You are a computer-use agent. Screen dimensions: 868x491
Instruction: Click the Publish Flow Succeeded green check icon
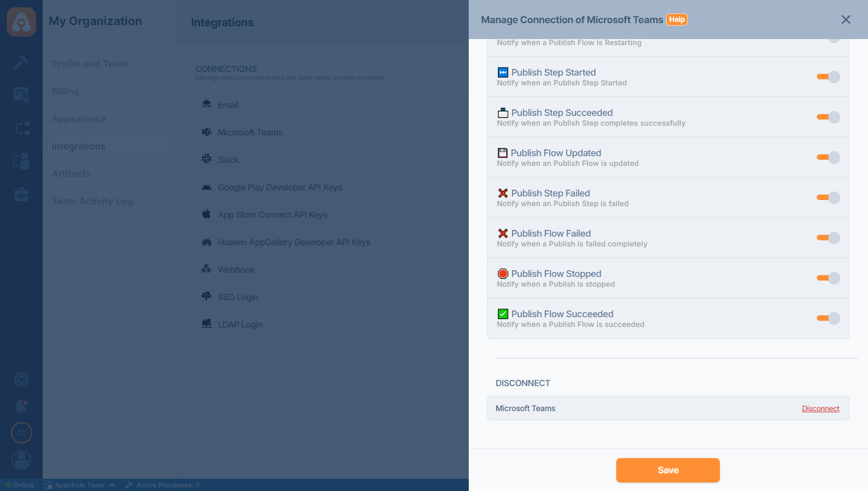coord(503,314)
